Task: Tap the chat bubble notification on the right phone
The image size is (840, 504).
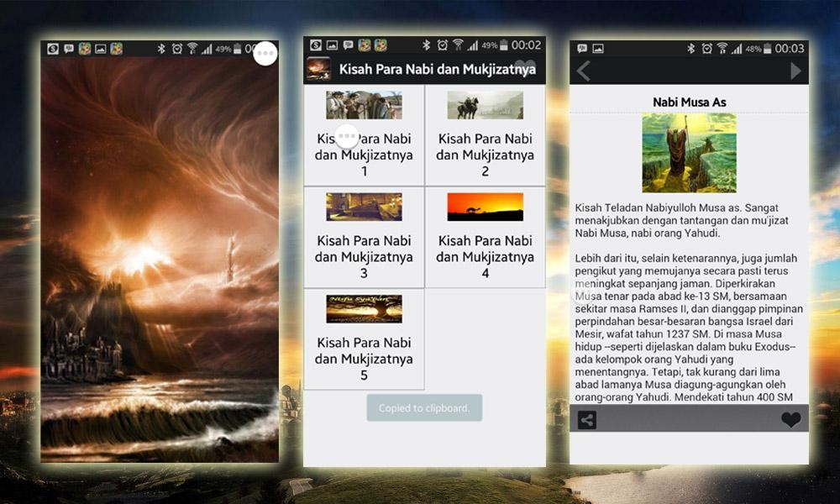Action: point(582,49)
